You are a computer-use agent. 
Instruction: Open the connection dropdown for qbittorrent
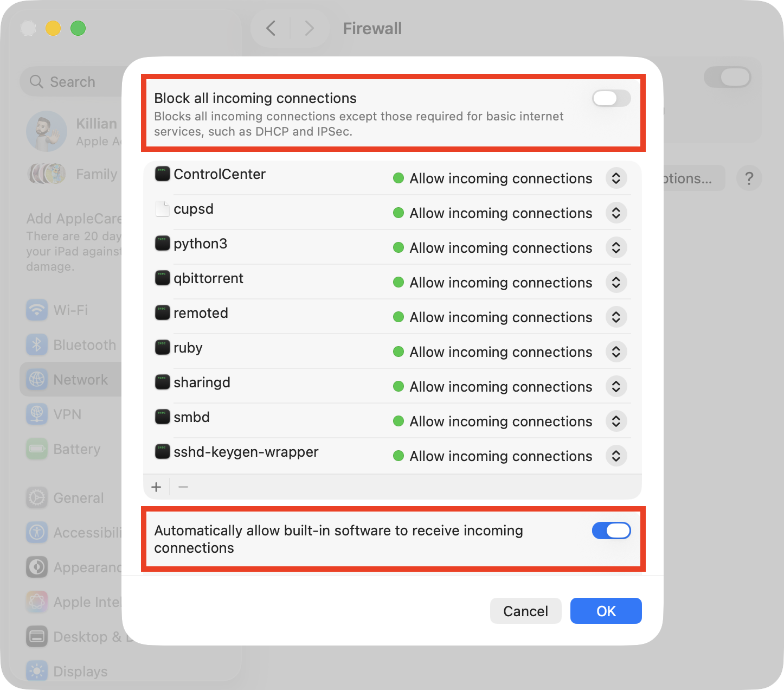coord(616,282)
